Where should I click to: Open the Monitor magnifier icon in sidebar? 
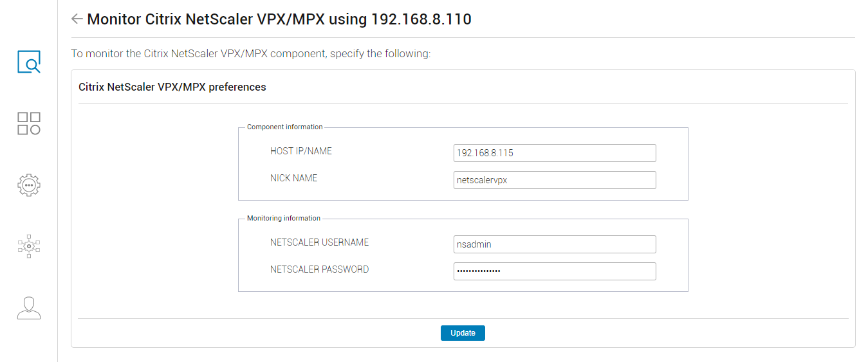click(x=29, y=62)
